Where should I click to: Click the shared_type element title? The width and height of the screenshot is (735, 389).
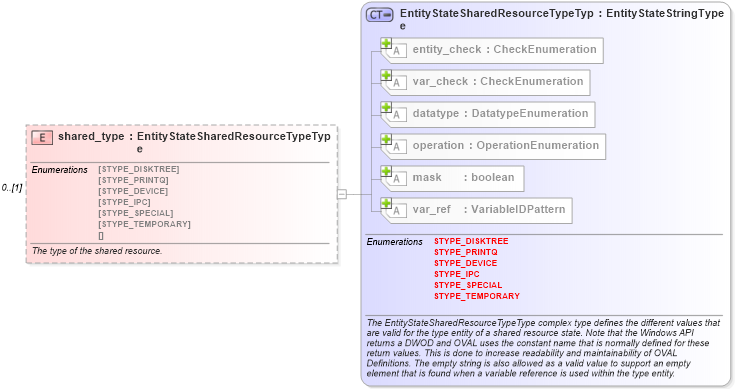point(194,142)
